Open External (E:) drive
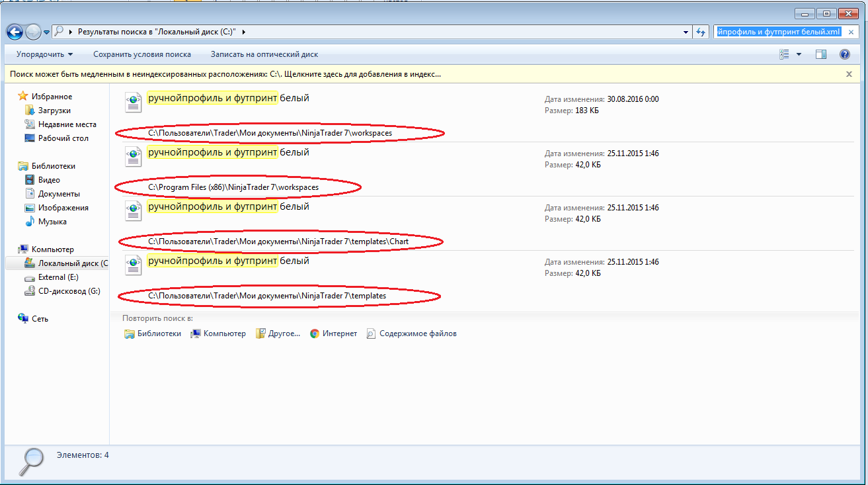Image resolution: width=868 pixels, height=485 pixels. (58, 277)
